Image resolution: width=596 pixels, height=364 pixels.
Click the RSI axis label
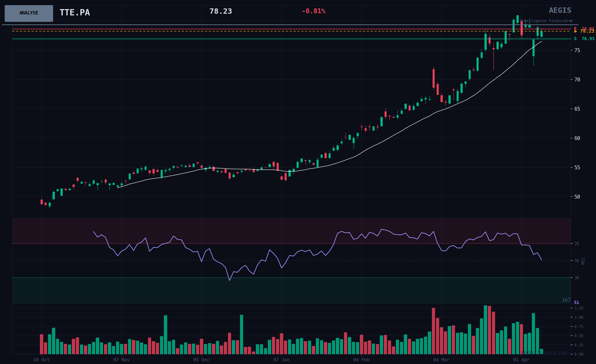click(x=583, y=261)
